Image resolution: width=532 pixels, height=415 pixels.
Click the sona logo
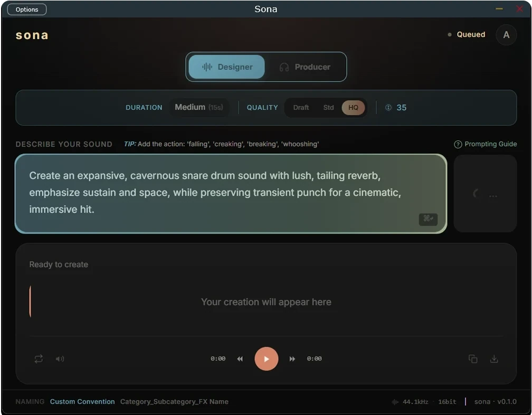[x=32, y=35]
